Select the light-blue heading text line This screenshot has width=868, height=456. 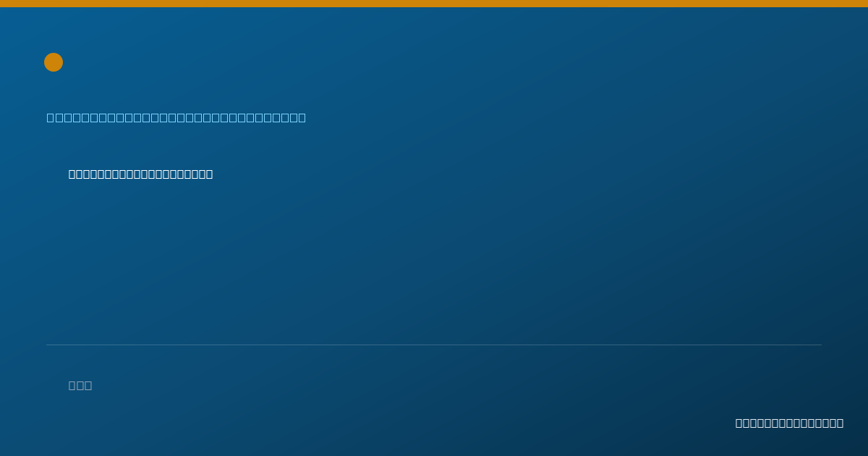pos(176,117)
